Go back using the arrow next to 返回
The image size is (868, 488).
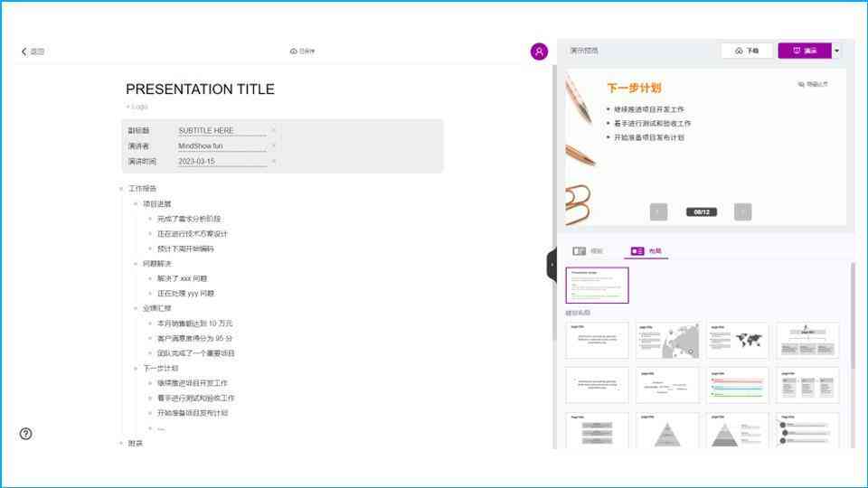tap(24, 52)
